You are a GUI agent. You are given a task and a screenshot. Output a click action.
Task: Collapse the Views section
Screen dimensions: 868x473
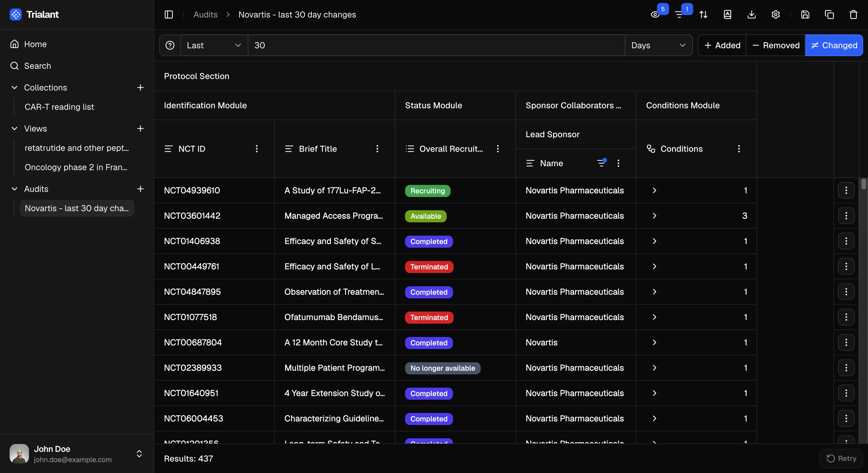pyautogui.click(x=14, y=129)
